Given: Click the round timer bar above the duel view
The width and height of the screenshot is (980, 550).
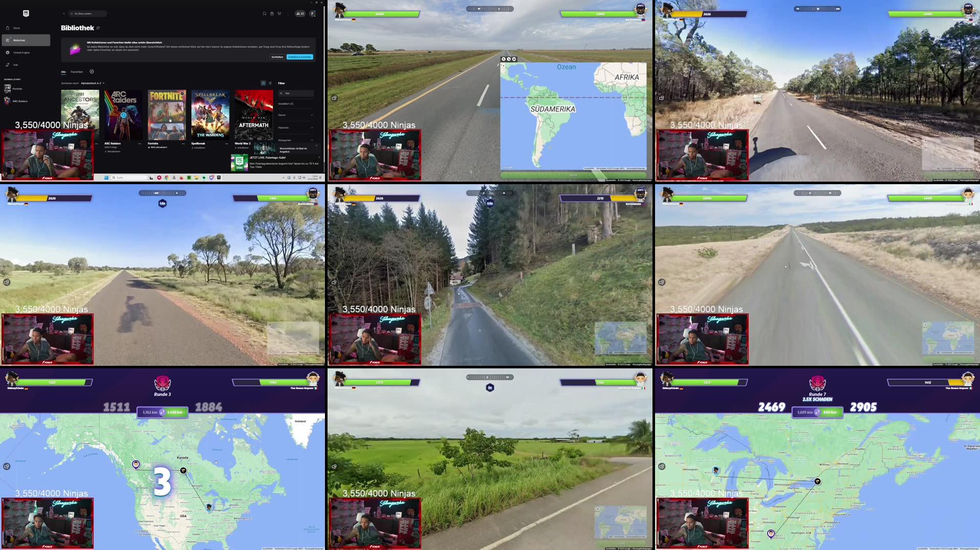Looking at the screenshot, I should point(490,9).
